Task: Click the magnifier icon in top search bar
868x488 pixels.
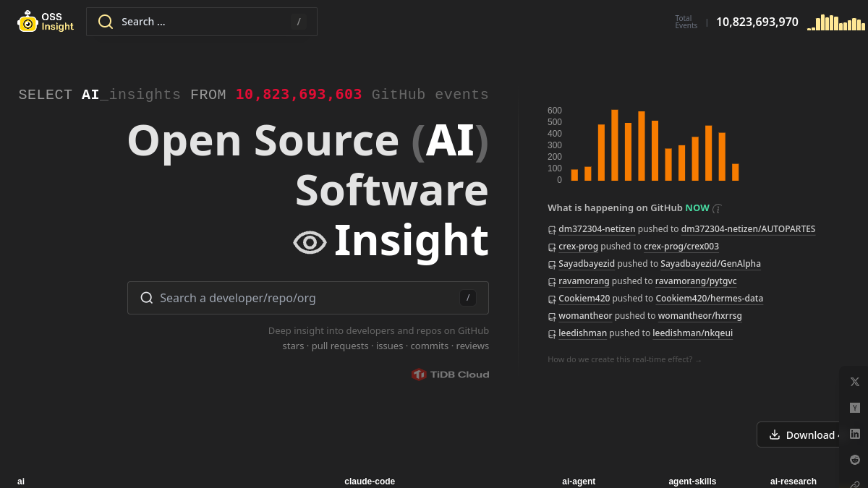Action: (x=106, y=22)
